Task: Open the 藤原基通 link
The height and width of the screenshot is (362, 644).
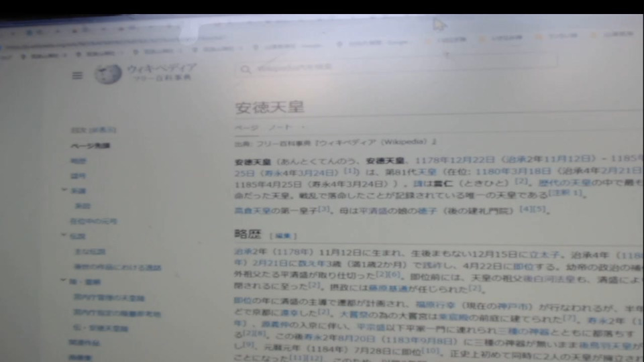Action: click(x=388, y=288)
